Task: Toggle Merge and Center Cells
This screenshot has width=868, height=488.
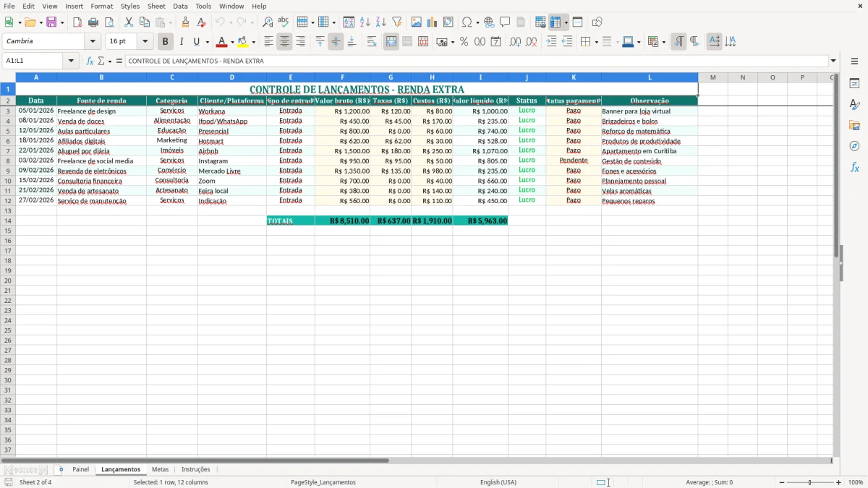Action: (x=391, y=42)
